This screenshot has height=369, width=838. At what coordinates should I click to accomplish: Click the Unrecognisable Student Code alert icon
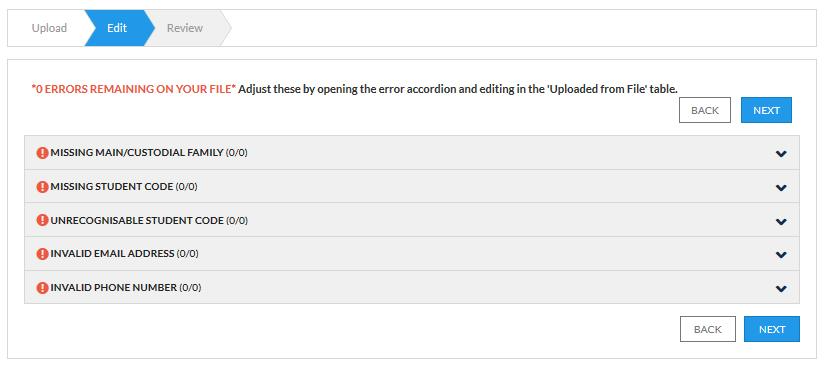pyautogui.click(x=42, y=220)
